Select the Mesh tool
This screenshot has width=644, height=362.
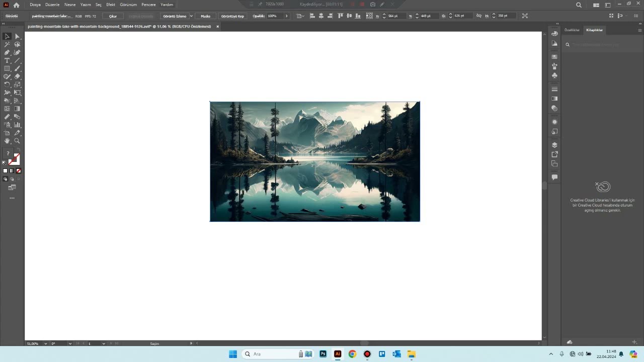click(7, 109)
